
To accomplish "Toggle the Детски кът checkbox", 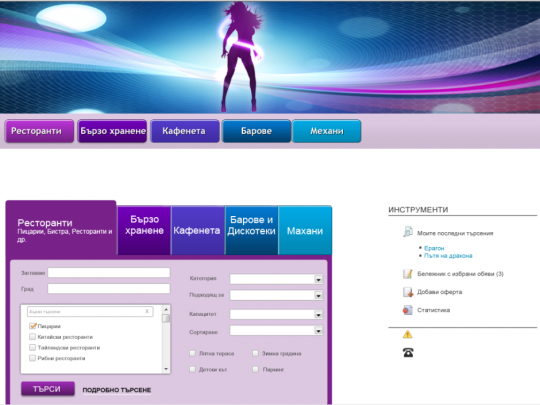I will point(193,369).
